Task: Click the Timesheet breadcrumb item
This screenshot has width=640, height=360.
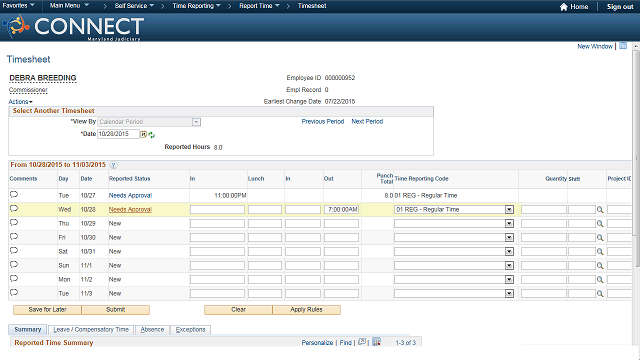Action: pyautogui.click(x=312, y=6)
